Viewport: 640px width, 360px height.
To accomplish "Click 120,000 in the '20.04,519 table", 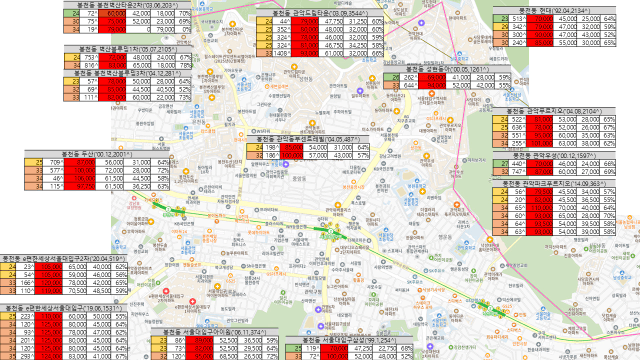I will point(49,282).
